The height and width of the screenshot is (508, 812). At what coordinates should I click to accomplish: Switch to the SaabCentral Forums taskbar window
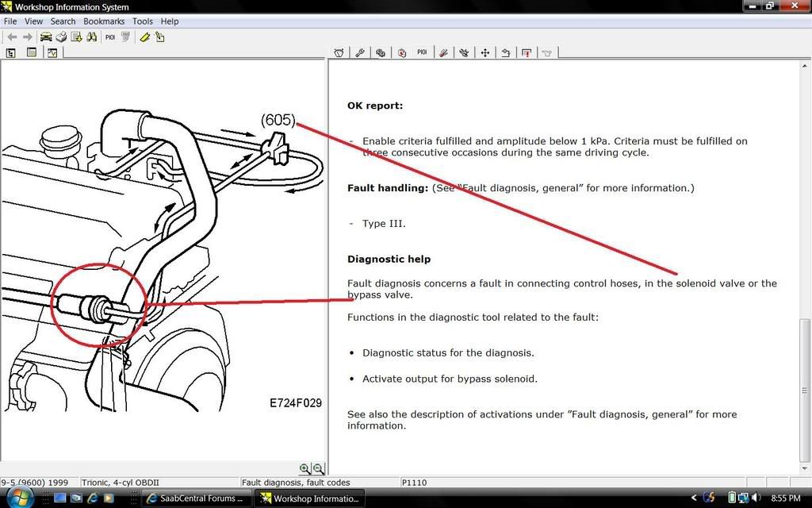[x=197, y=498]
